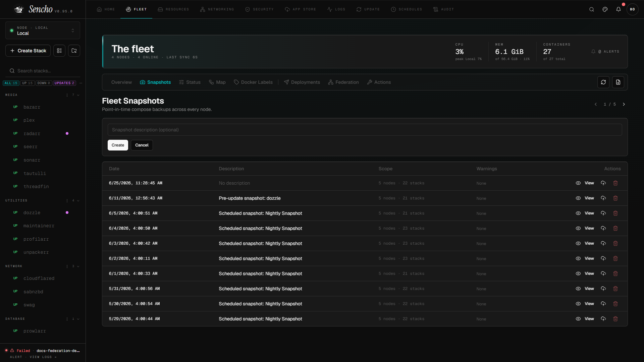
Task: Open the stack list layout icon button
Action: [x=59, y=51]
